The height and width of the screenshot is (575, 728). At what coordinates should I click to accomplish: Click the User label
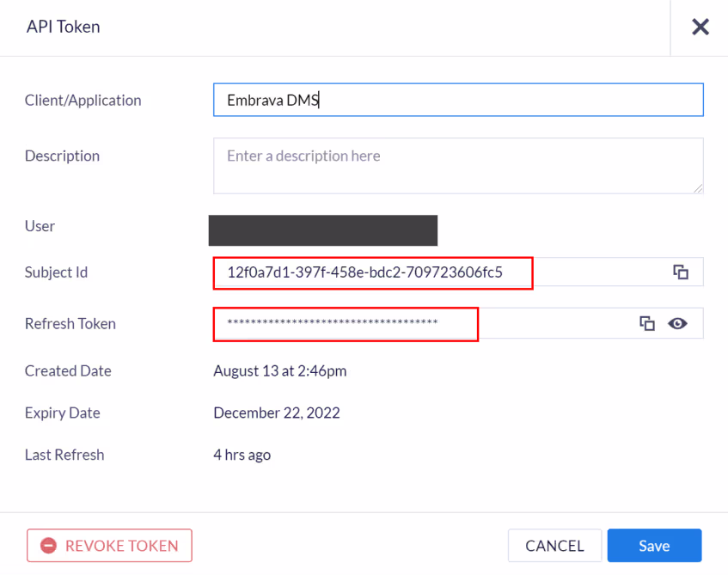(40, 226)
